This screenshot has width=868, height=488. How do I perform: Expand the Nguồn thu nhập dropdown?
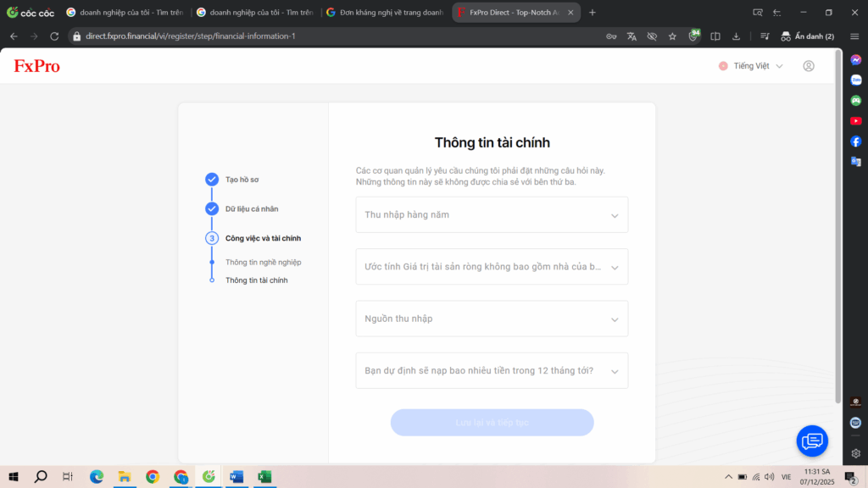click(492, 319)
